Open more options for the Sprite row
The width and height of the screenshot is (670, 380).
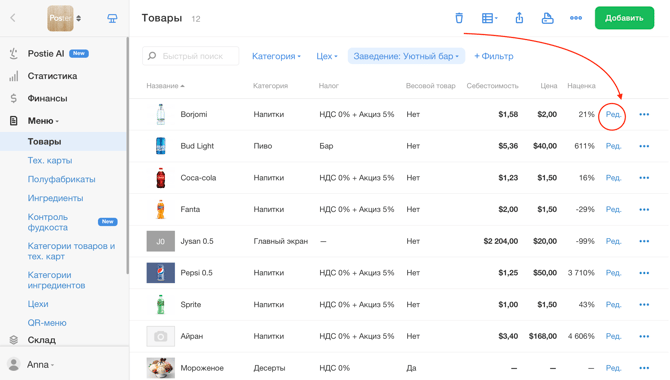(x=644, y=304)
